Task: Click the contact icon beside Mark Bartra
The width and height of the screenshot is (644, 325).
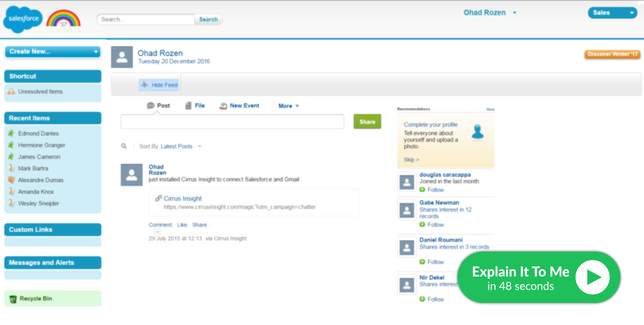Action: click(x=11, y=168)
